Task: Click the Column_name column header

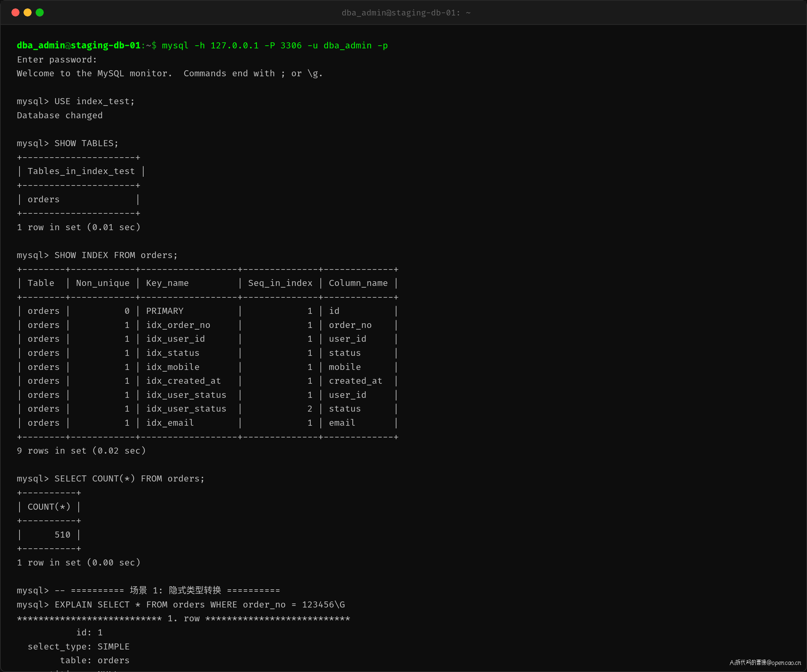Action: 358,283
